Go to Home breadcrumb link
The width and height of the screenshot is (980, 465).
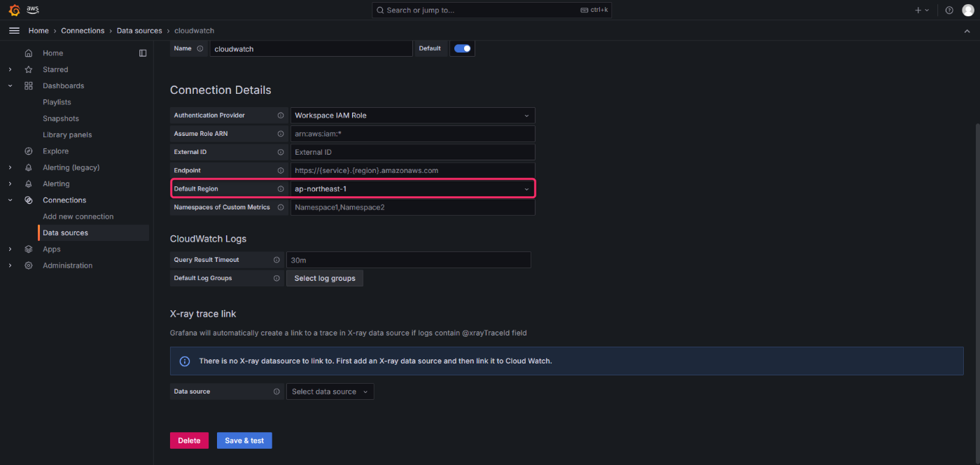tap(38, 31)
